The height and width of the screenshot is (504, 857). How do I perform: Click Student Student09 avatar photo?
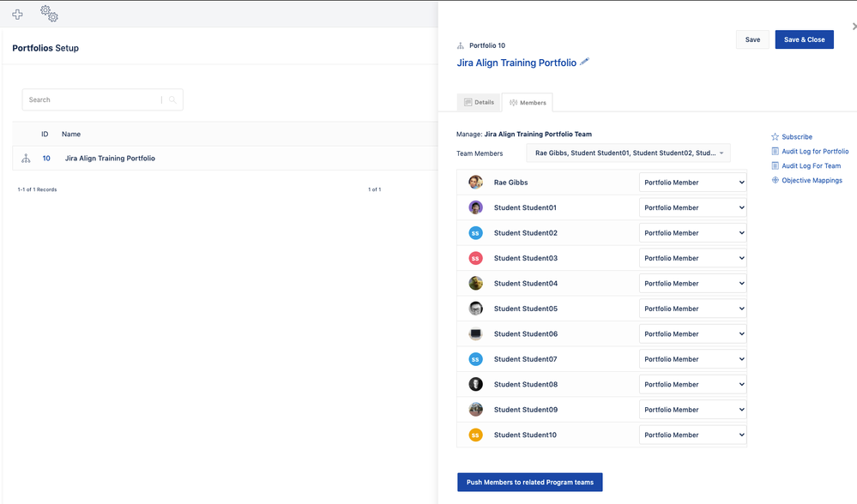coord(475,410)
